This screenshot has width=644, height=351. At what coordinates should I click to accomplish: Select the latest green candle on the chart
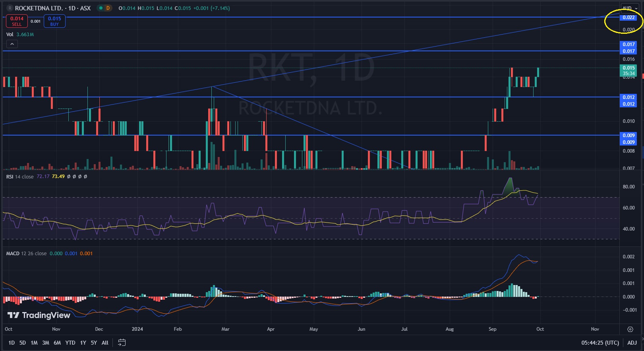tap(538, 72)
